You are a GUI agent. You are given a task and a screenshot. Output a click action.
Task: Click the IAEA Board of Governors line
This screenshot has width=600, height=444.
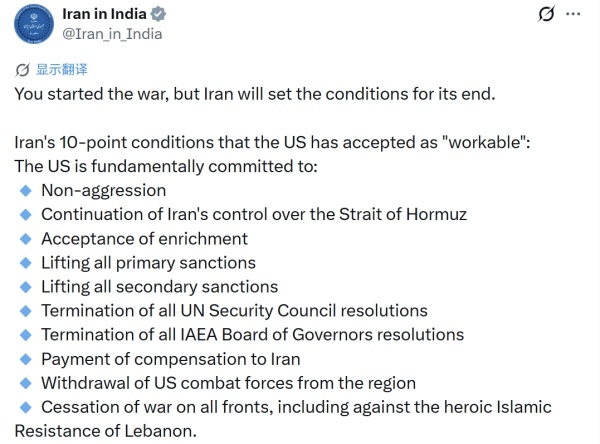[252, 335]
